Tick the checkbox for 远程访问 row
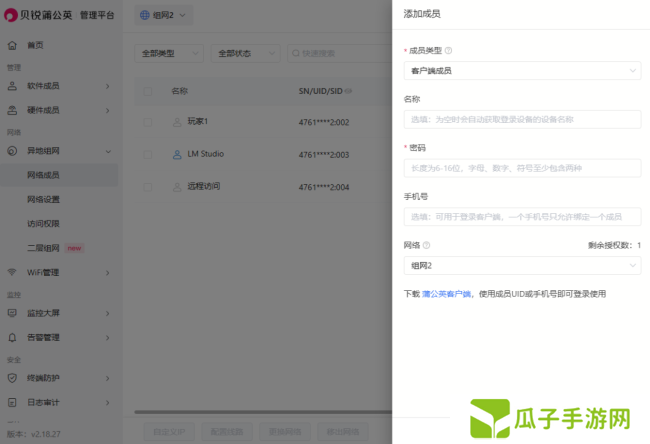The image size is (650, 444). pos(148,187)
